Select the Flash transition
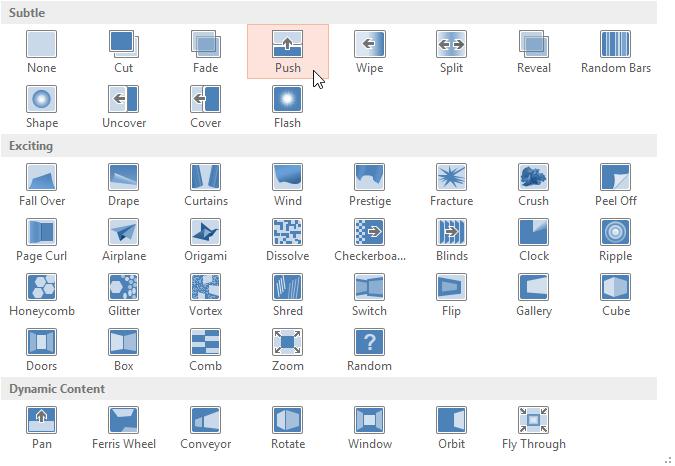Screen dimensions: 675x466 pos(288,107)
